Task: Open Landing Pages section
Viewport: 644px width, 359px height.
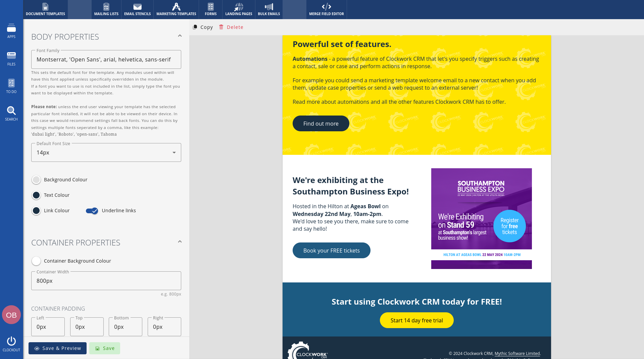Action: [239, 9]
